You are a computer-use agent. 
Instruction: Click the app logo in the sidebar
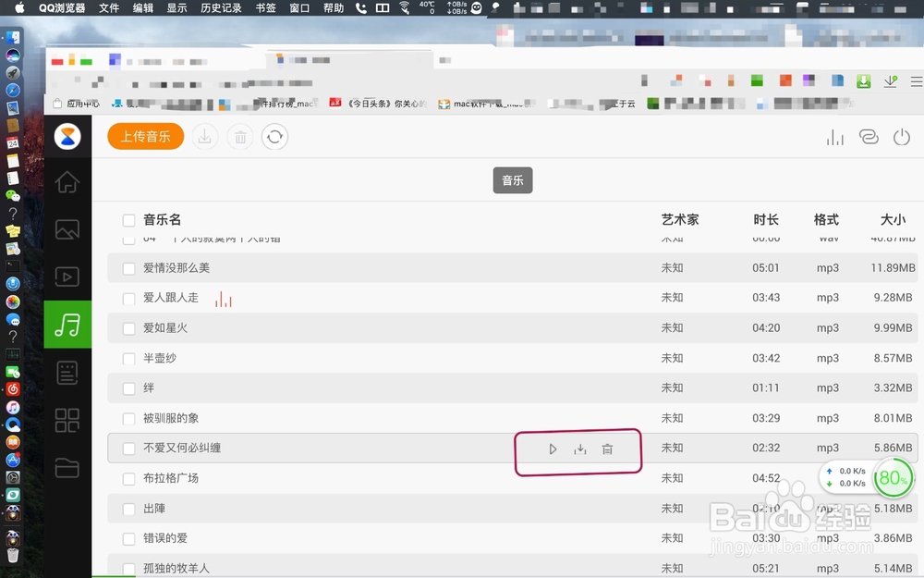(67, 137)
